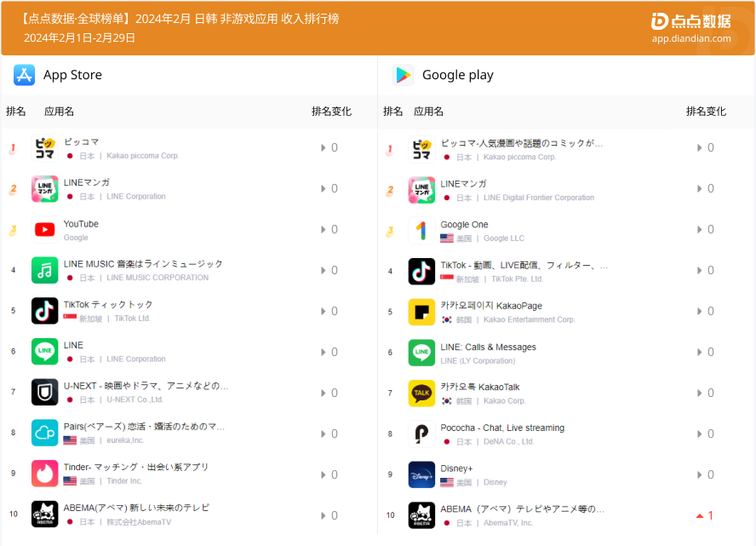756x546 pixels.
Task: Click the 2024年2月1日-2月29日 date range text
Action: coord(79,37)
